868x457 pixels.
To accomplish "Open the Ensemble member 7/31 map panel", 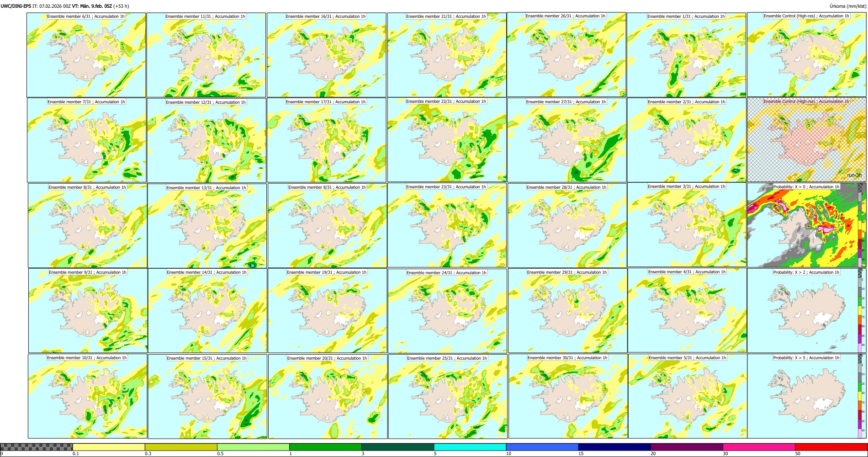I will (x=87, y=140).
